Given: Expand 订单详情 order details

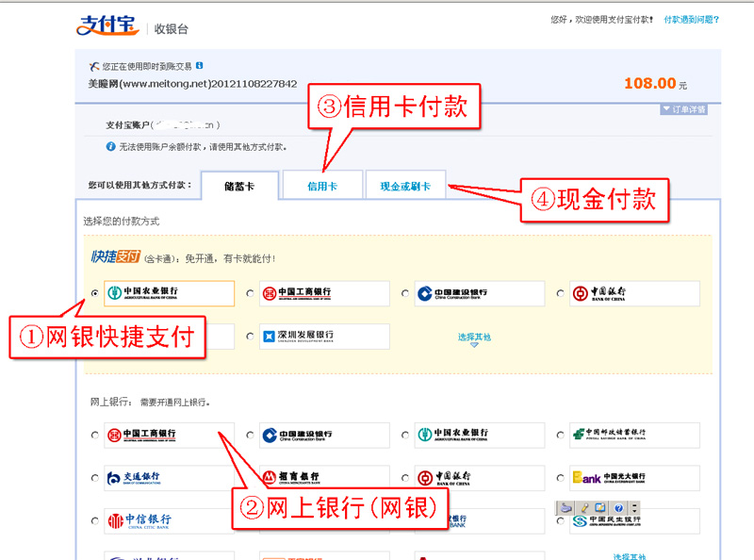Looking at the screenshot, I should pos(683,109).
